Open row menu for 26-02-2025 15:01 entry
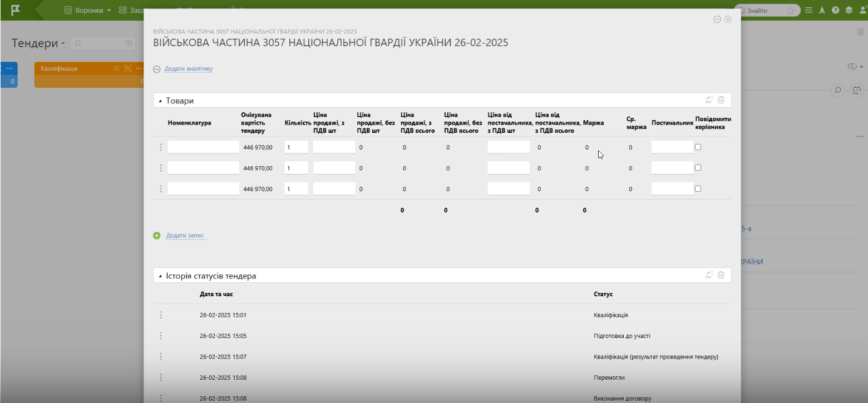868x403 pixels. click(161, 315)
